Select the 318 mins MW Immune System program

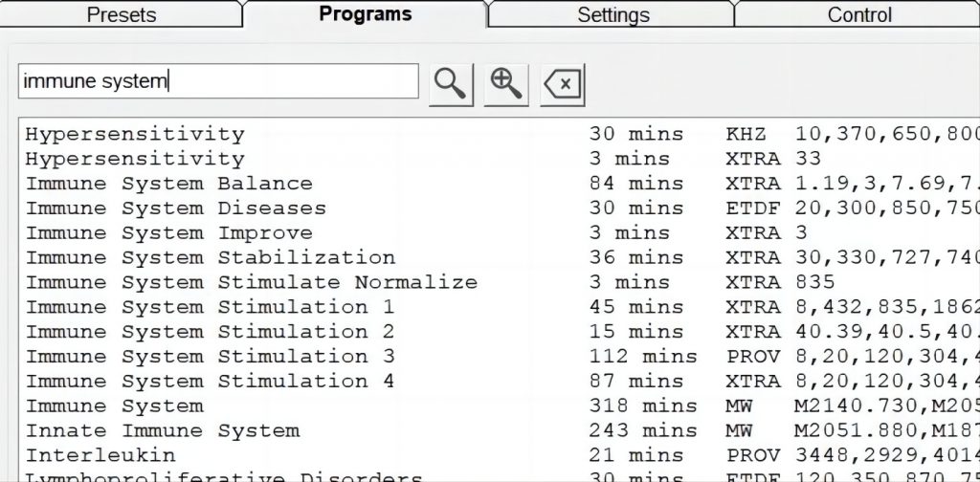click(114, 407)
